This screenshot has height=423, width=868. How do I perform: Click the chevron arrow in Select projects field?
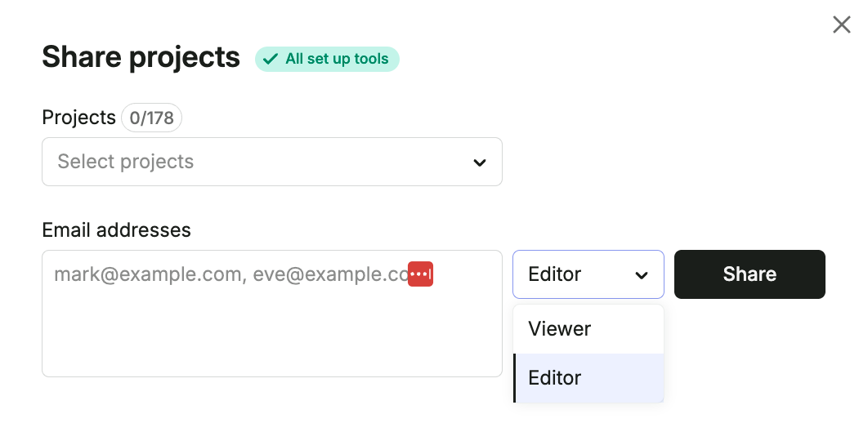[480, 163]
